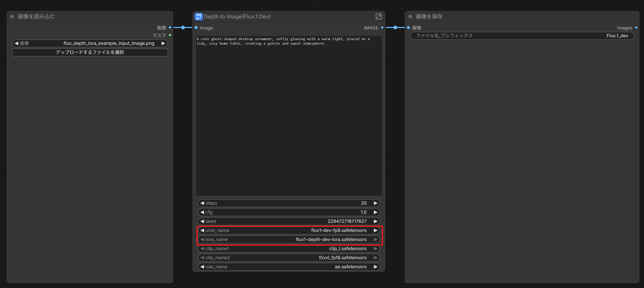Click the ファイル名_プレフィックス Flux.1_dev field
The width and height of the screenshot is (644, 288).
pyautogui.click(x=522, y=36)
